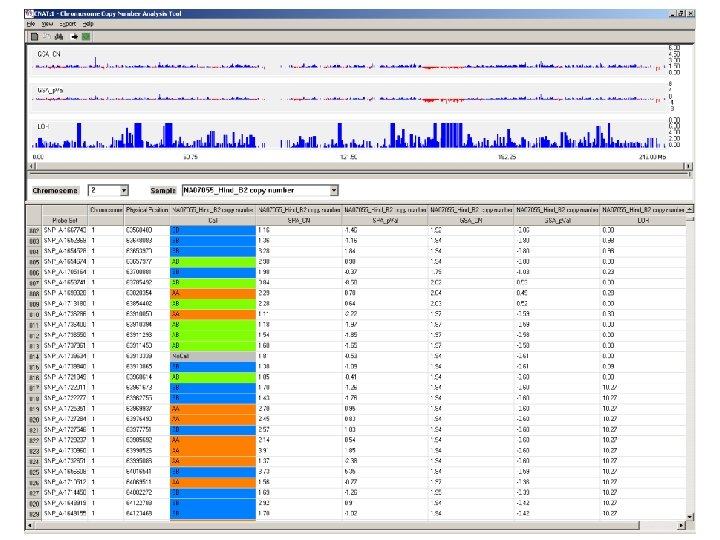The height and width of the screenshot is (540, 720).
Task: Select row header 014
Action: coord(34,356)
